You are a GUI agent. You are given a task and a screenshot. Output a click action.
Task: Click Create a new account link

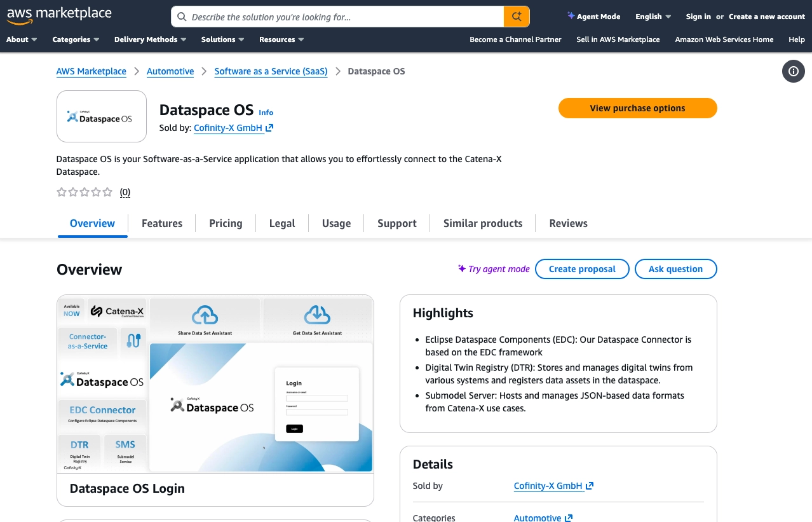(767, 17)
